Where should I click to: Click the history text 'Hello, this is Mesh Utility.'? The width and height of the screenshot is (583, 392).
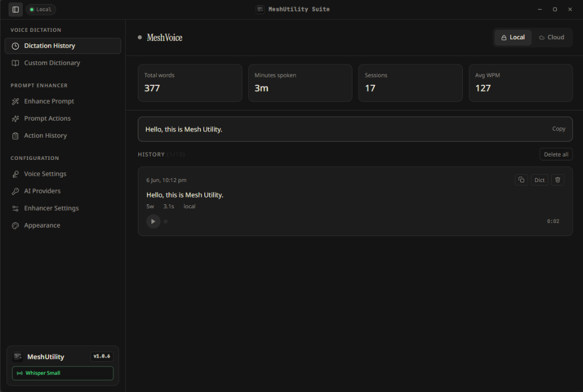point(185,195)
